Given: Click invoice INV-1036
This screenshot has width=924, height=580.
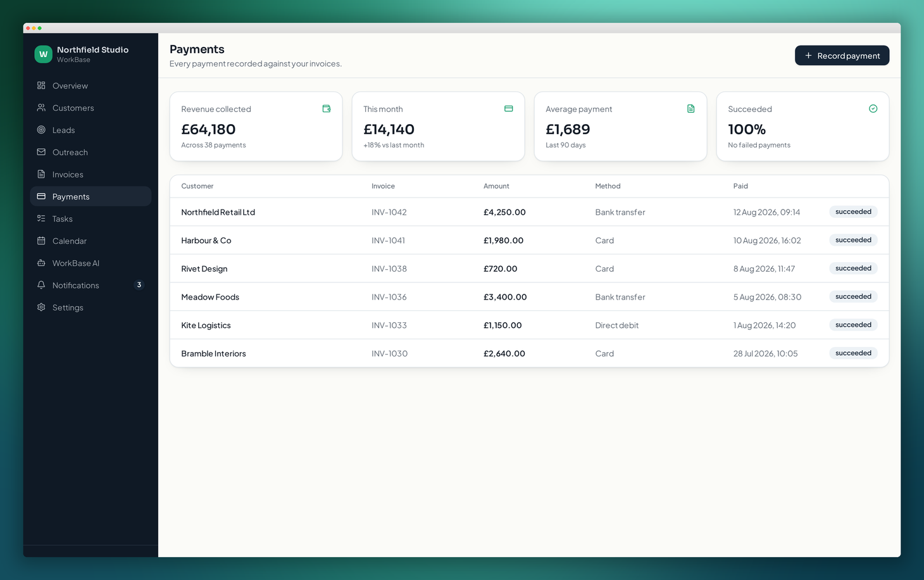Looking at the screenshot, I should coord(389,297).
